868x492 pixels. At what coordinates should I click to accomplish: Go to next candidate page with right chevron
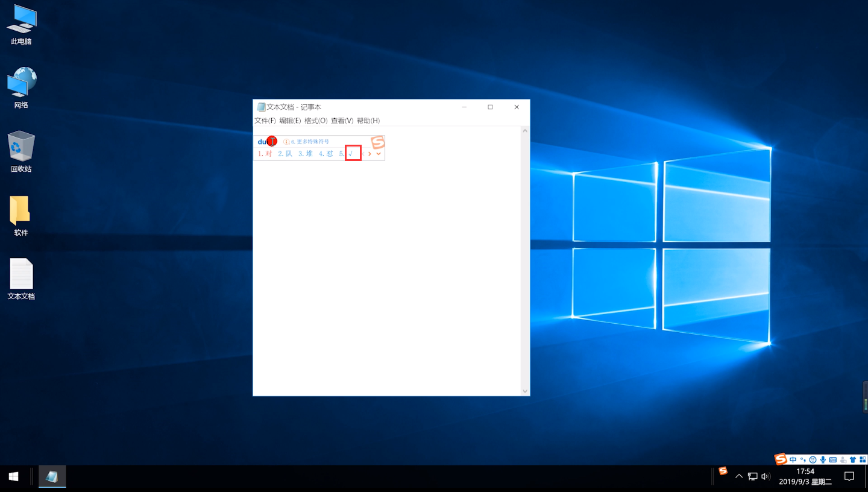[x=370, y=154]
